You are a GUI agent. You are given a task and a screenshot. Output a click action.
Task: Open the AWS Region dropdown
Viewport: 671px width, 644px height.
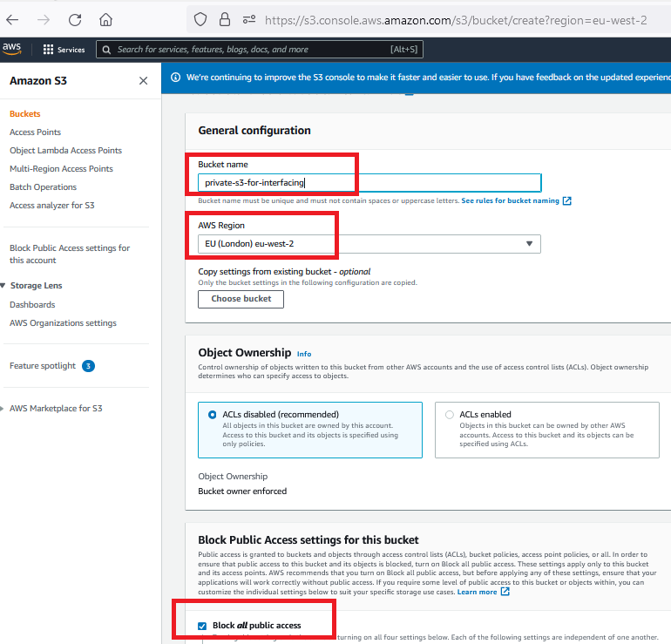369,244
